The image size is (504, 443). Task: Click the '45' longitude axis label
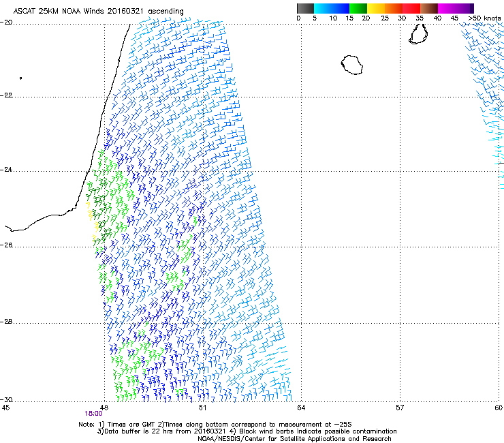5,408
